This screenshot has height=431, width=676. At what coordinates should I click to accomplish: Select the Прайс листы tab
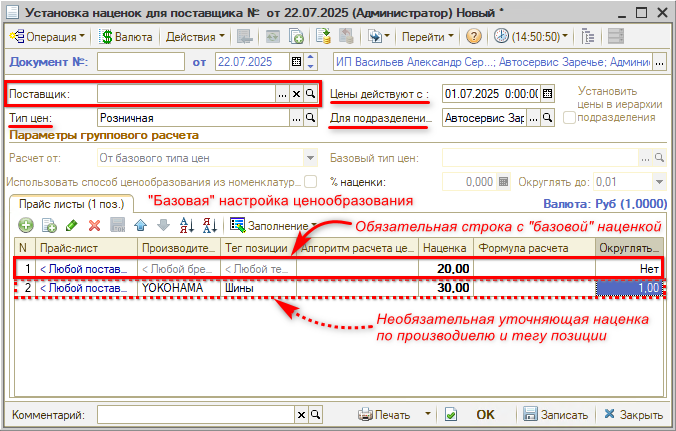[59, 203]
